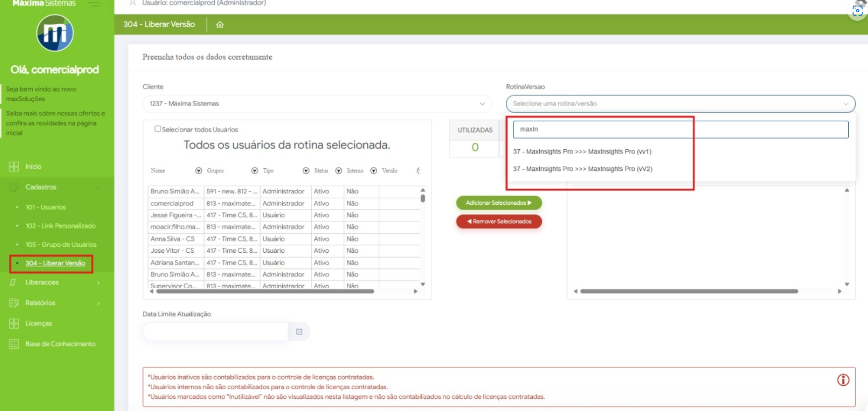Screen dimensions: 868x411
Task: Open the Grupos column filter icon
Action: 254,171
